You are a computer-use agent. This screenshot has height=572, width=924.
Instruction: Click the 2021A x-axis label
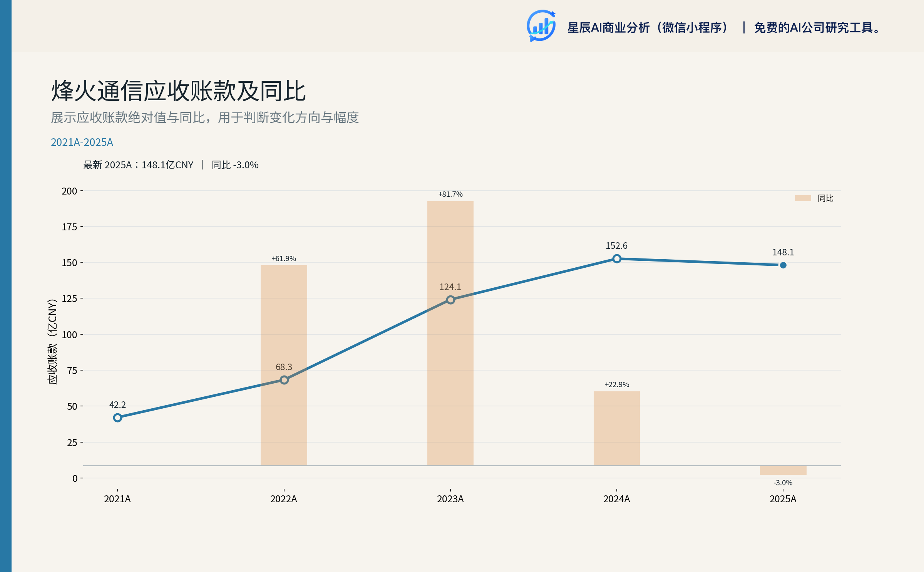(117, 499)
